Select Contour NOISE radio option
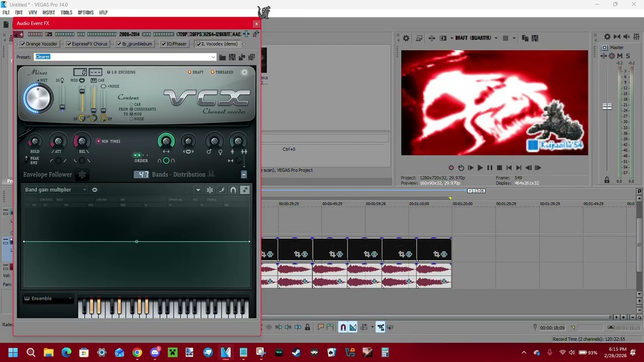 point(132,119)
